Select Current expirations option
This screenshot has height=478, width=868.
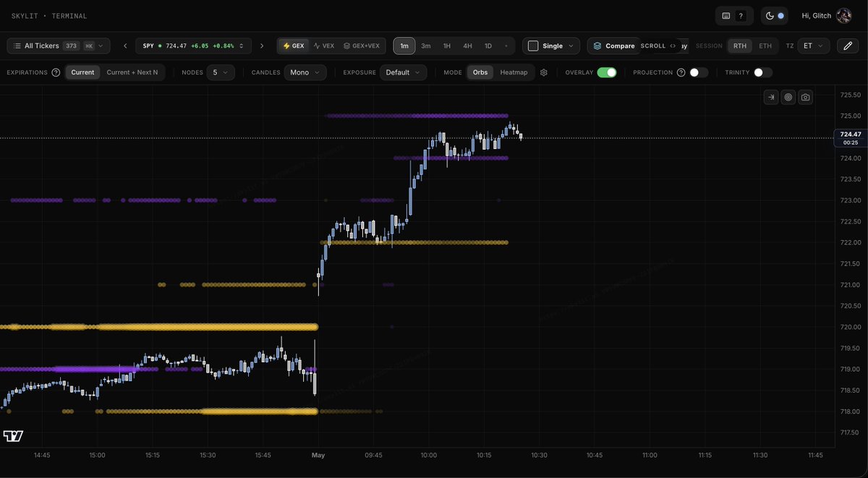82,72
